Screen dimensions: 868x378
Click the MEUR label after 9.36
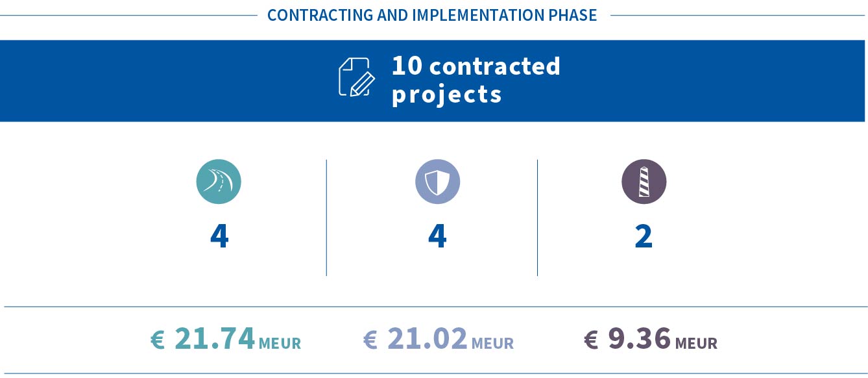click(696, 344)
